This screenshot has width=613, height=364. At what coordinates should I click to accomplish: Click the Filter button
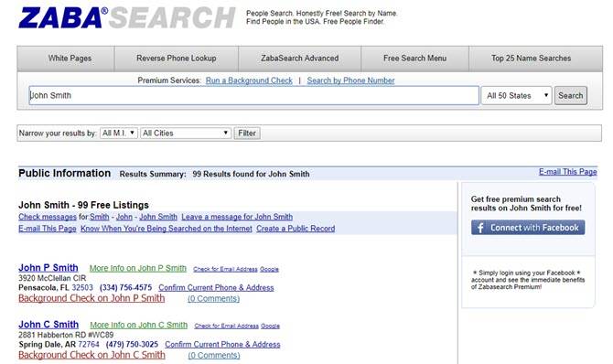247,133
